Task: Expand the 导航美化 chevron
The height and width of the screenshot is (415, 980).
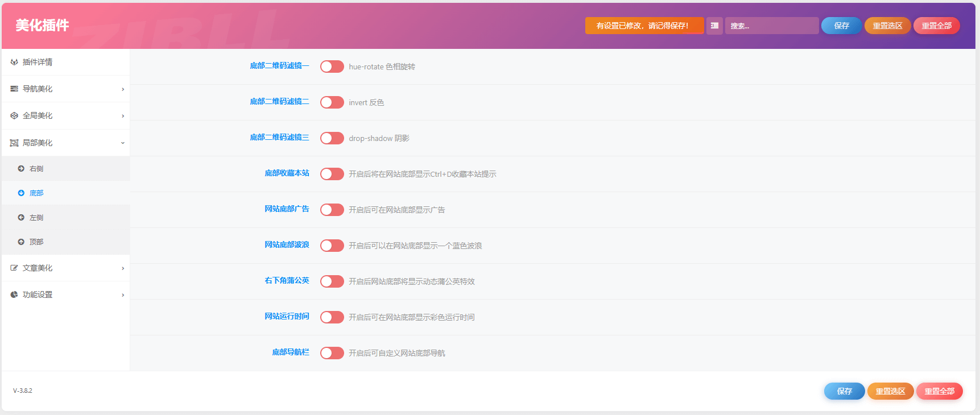Action: point(123,89)
